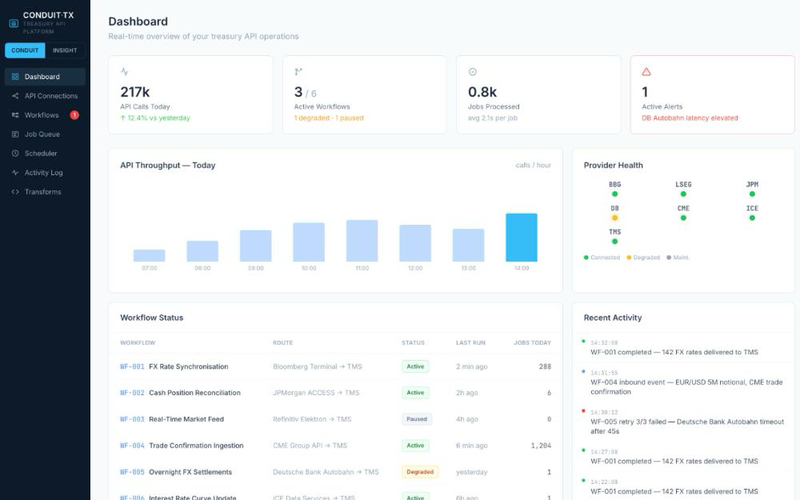
Task: Click Active badge for Trade Confirmation Ingestion
Action: coord(415,445)
